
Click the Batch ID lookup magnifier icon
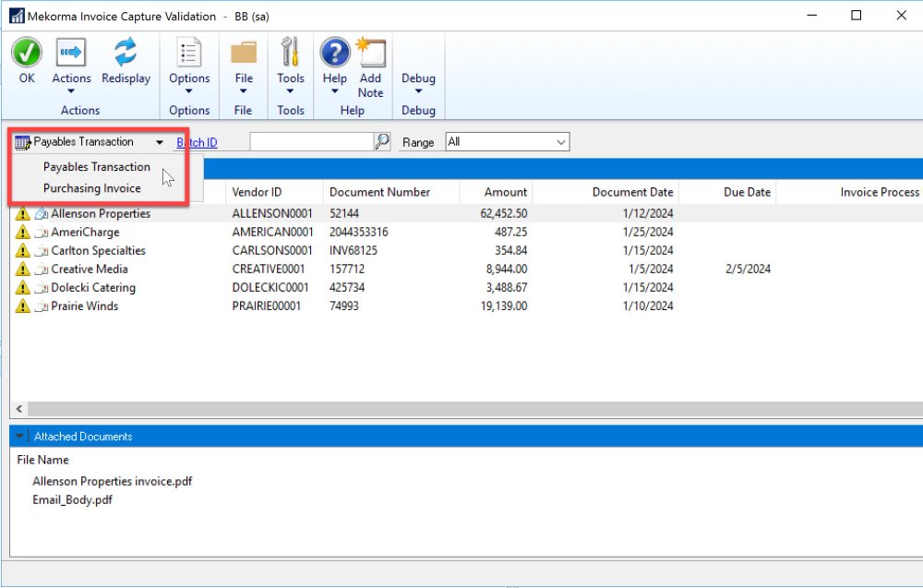click(382, 141)
